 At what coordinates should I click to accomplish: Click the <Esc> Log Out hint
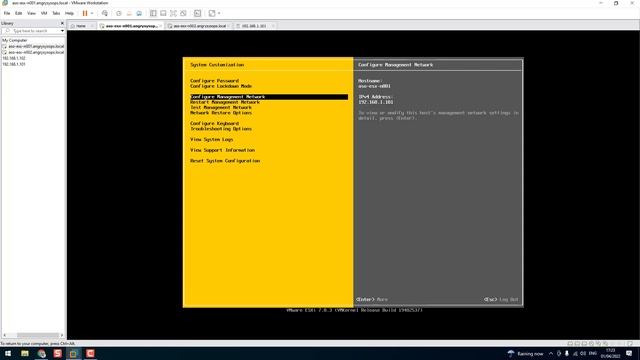click(501, 300)
